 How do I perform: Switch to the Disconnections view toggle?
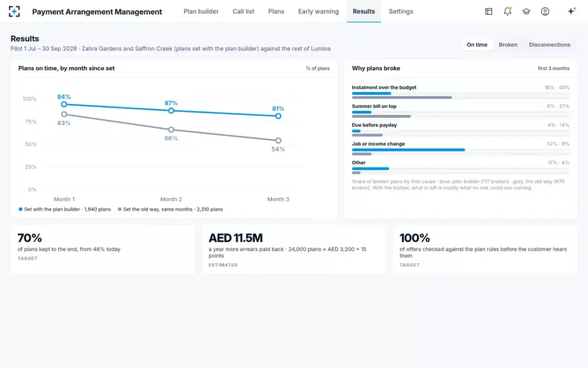pos(550,45)
